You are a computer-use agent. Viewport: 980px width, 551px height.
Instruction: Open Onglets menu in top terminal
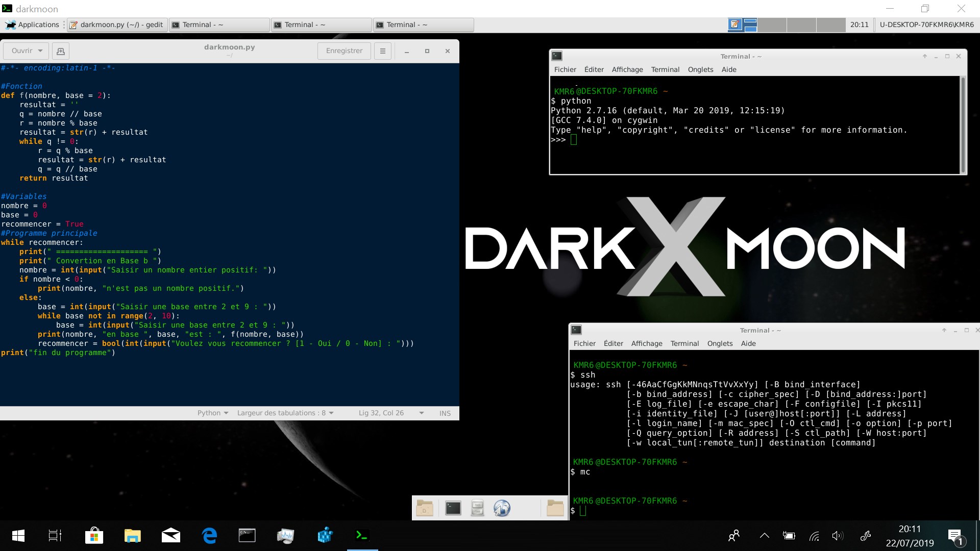700,70
